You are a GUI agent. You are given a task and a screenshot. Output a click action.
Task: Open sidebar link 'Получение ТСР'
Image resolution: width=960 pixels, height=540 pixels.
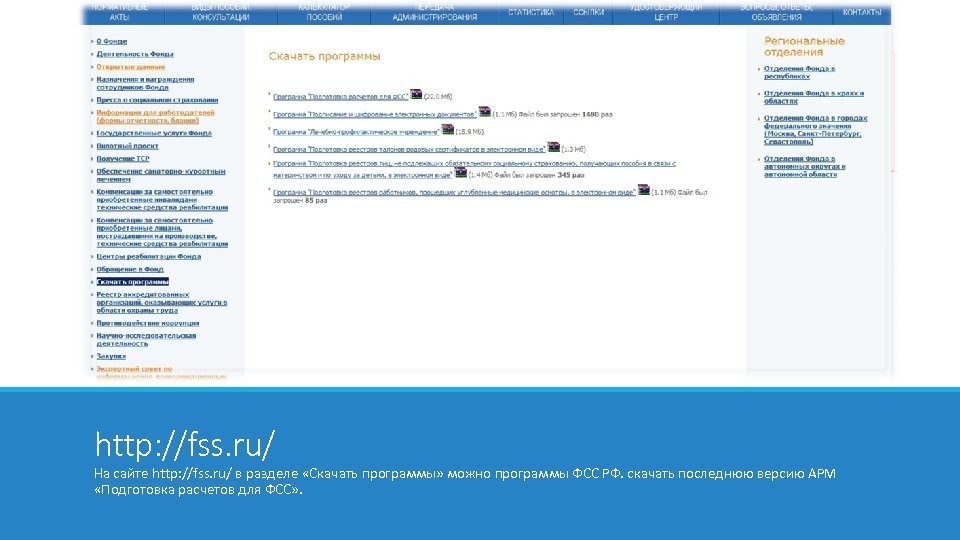pyautogui.click(x=122, y=159)
